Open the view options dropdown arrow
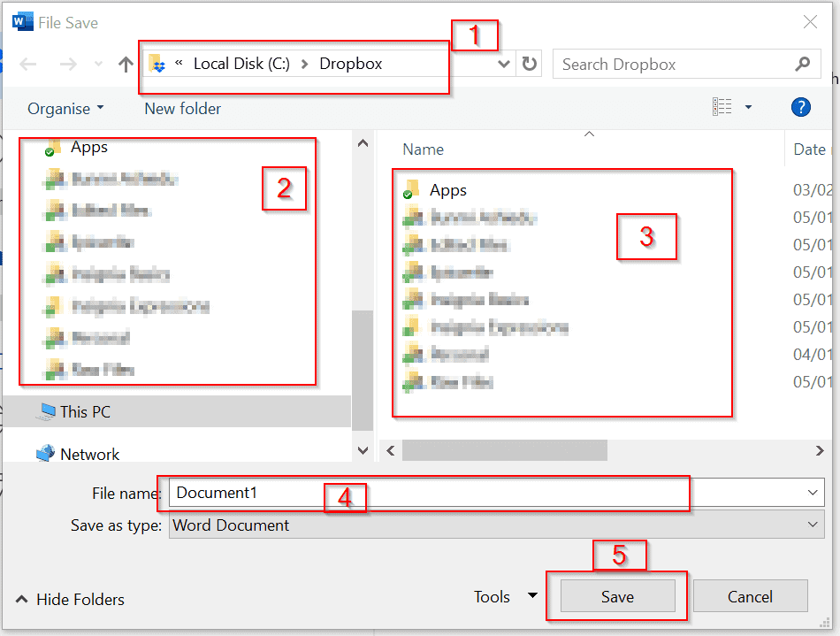 [x=748, y=108]
